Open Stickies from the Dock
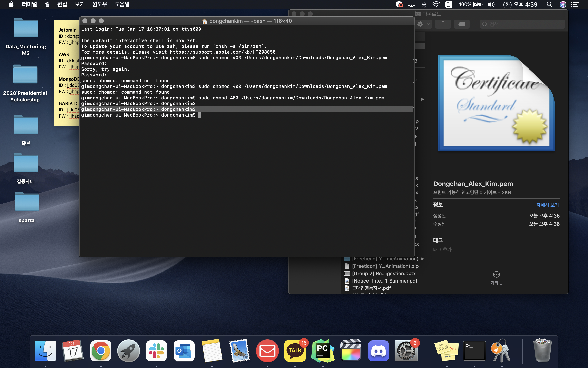The image size is (588, 368). 447,350
